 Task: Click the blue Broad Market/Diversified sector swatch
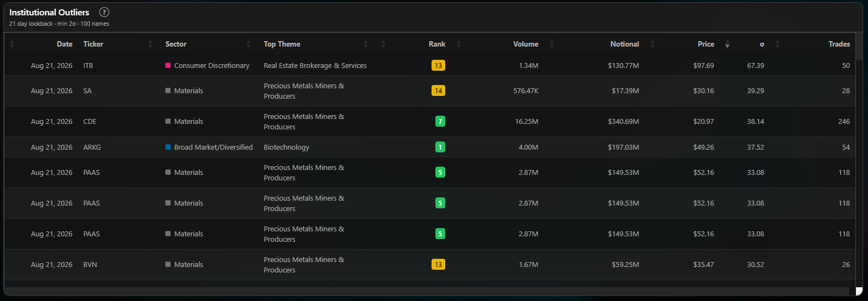pos(168,147)
